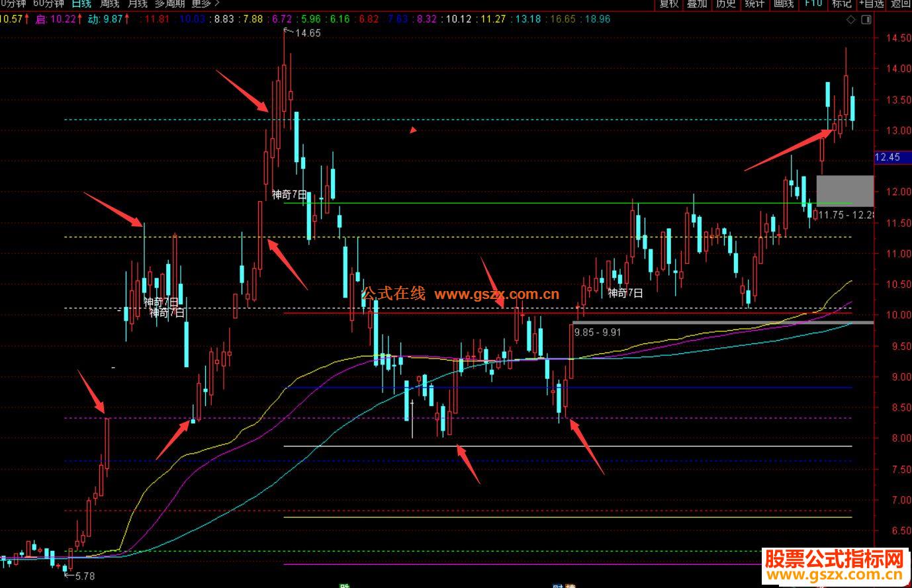Image resolution: width=912 pixels, height=588 pixels.
Task: Click the 11.27 indicator value
Action: pos(493,19)
